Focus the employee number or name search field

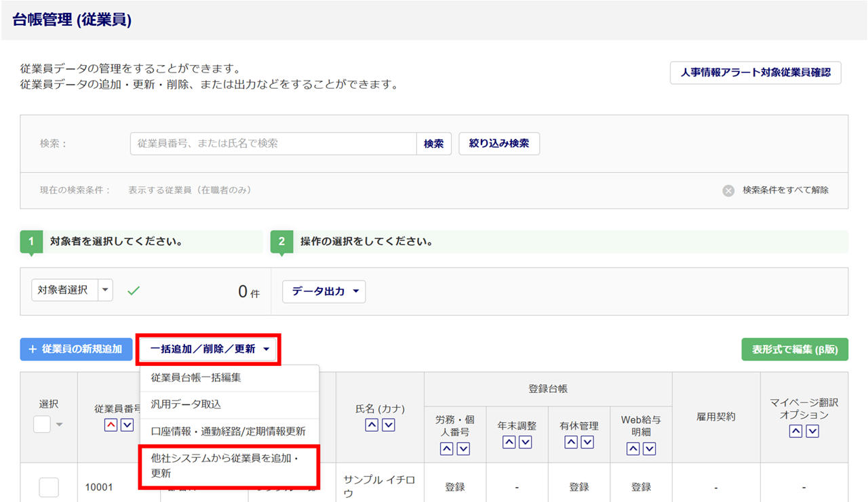(273, 144)
